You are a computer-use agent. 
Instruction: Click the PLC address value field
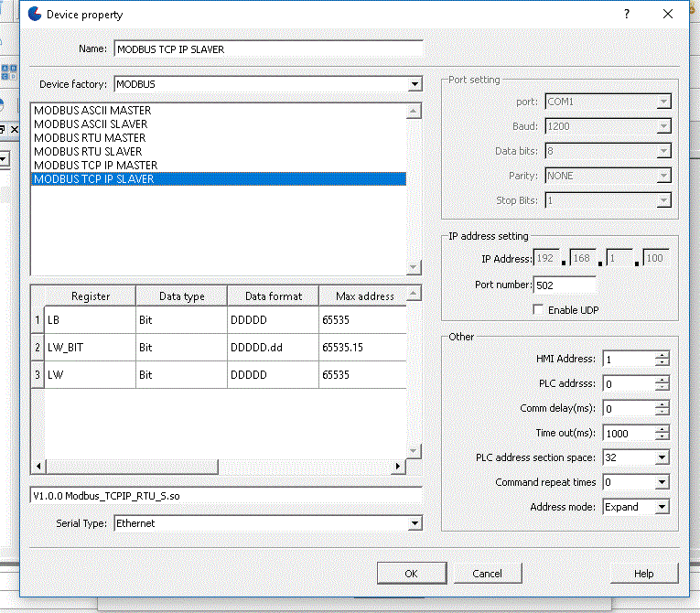(x=629, y=383)
